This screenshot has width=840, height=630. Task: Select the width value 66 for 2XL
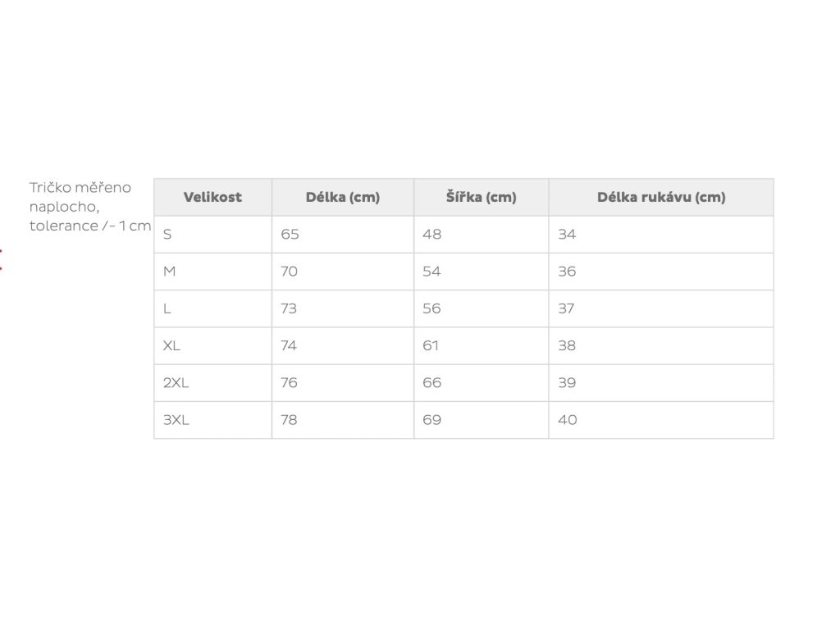tap(432, 382)
